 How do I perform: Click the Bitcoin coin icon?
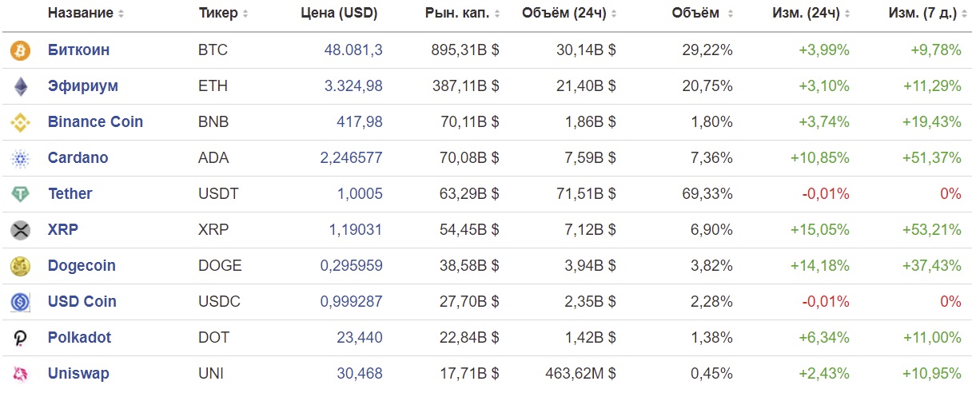[19, 50]
